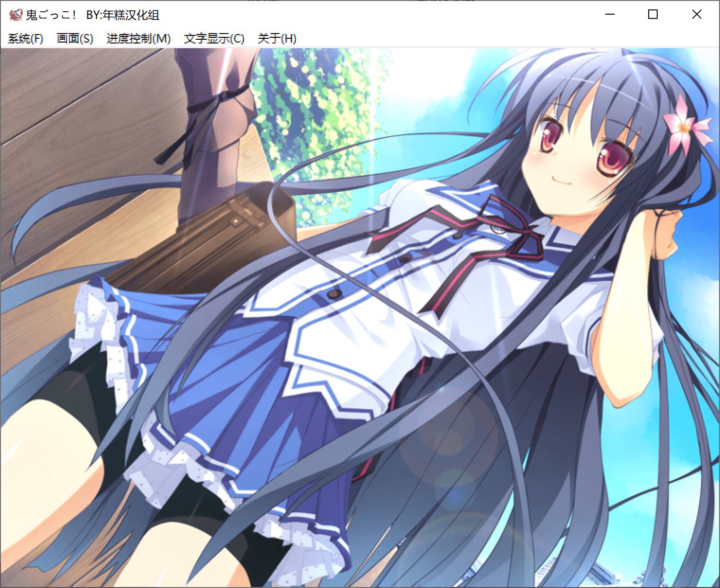
Task: Open the 画面(S) menu
Action: (75, 38)
